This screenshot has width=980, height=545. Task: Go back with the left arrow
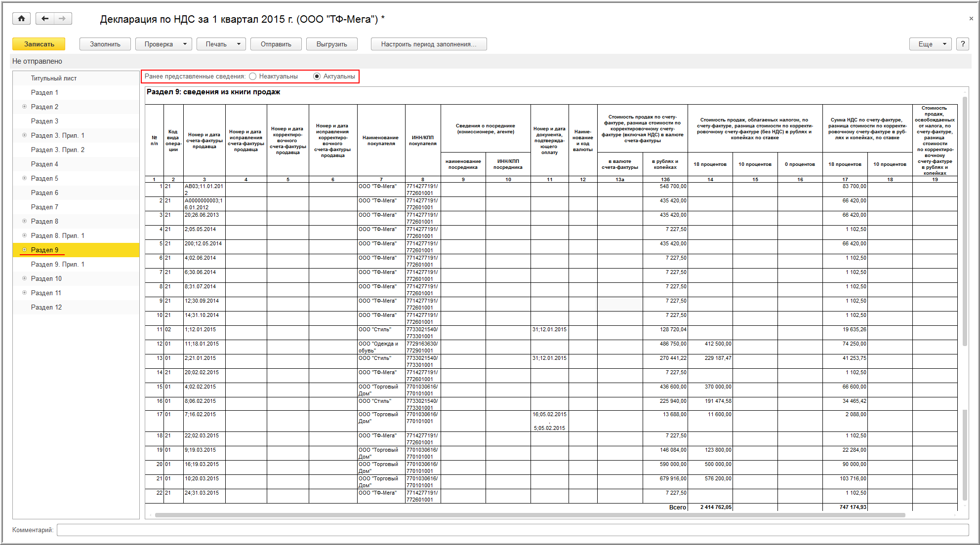pos(45,19)
